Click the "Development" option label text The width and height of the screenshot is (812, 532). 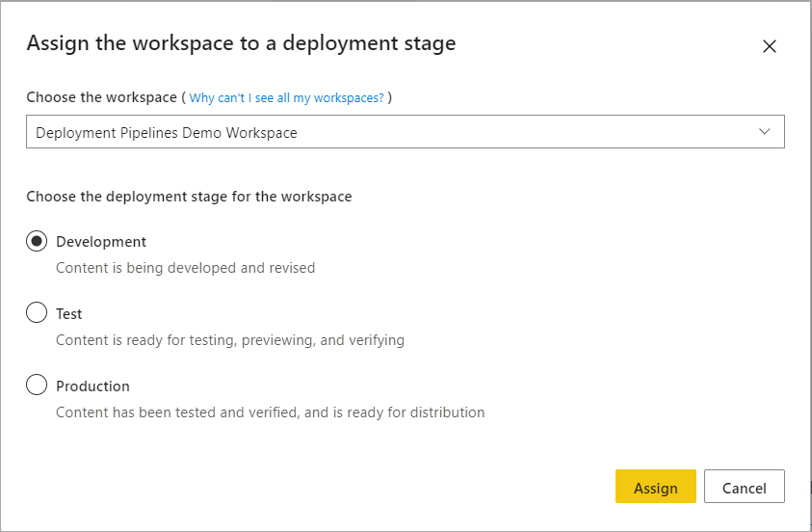point(101,242)
